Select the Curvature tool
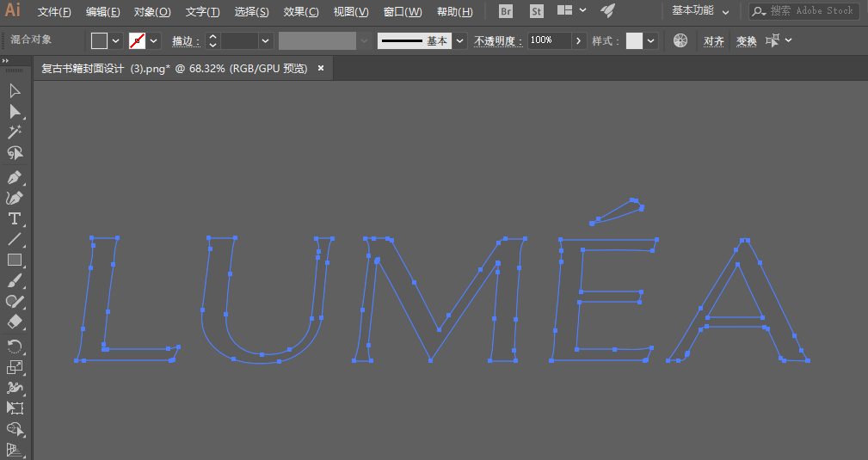The image size is (868, 460). click(x=15, y=198)
